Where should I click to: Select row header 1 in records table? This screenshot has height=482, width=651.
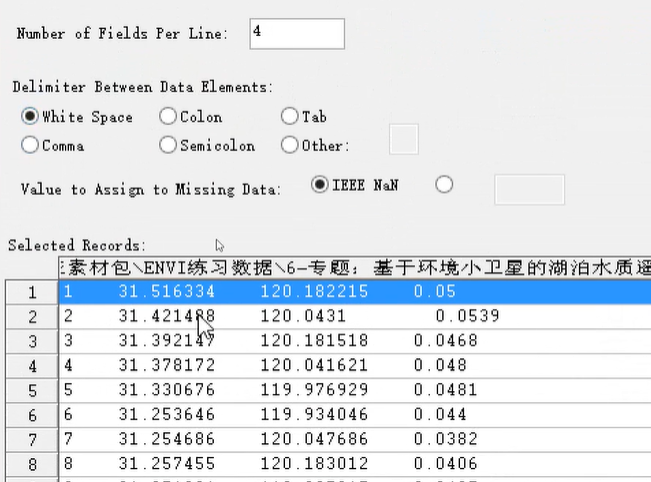pyautogui.click(x=32, y=292)
